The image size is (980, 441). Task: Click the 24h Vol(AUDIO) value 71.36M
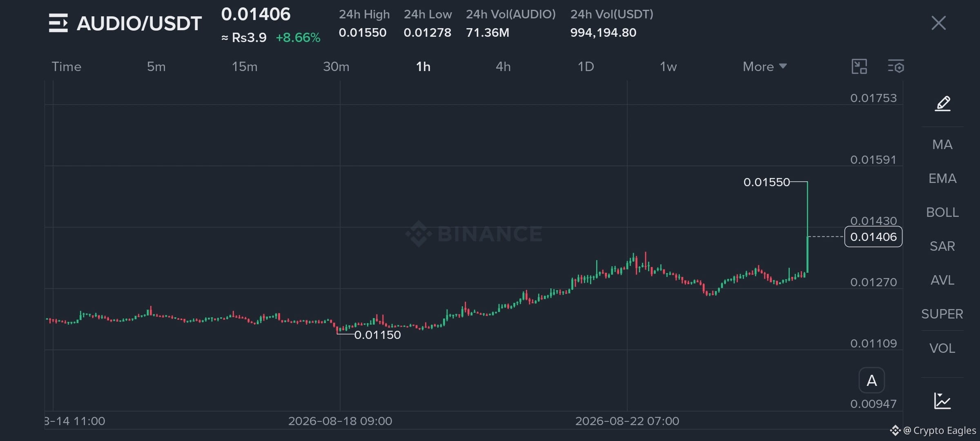click(x=488, y=33)
